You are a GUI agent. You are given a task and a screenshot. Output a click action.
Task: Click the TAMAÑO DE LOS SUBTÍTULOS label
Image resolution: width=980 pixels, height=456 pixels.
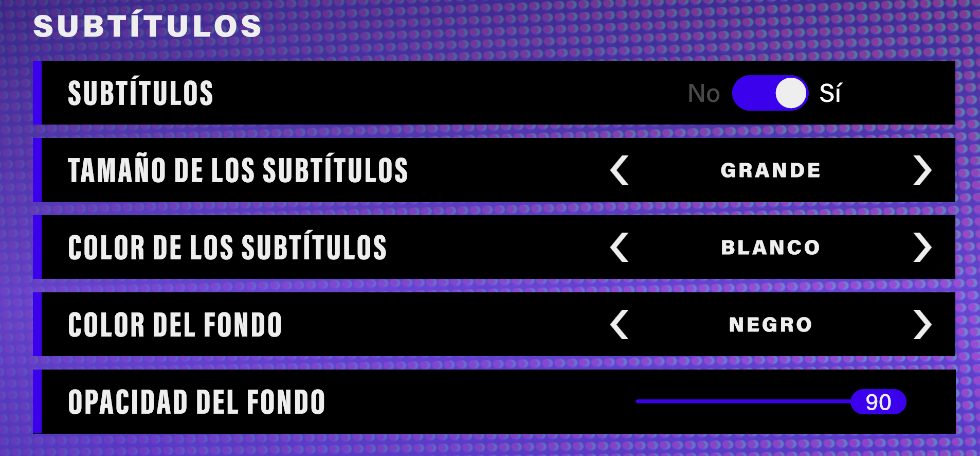[238, 170]
